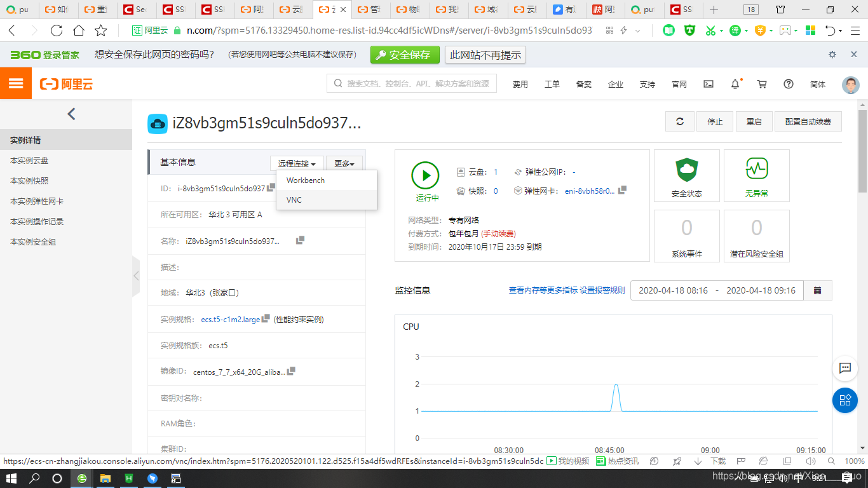This screenshot has height=488, width=868.
Task: Click the Alibaba Cloud logo
Action: coord(66,84)
